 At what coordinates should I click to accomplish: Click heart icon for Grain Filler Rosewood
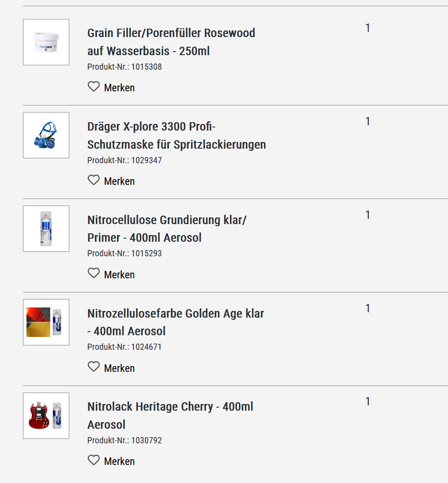[x=94, y=86]
